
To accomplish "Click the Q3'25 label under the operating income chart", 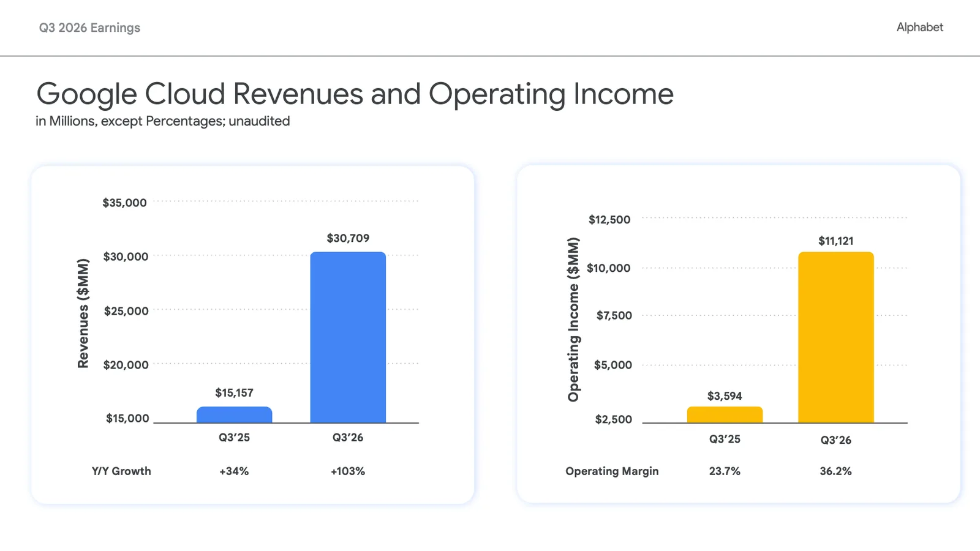I will (x=725, y=440).
